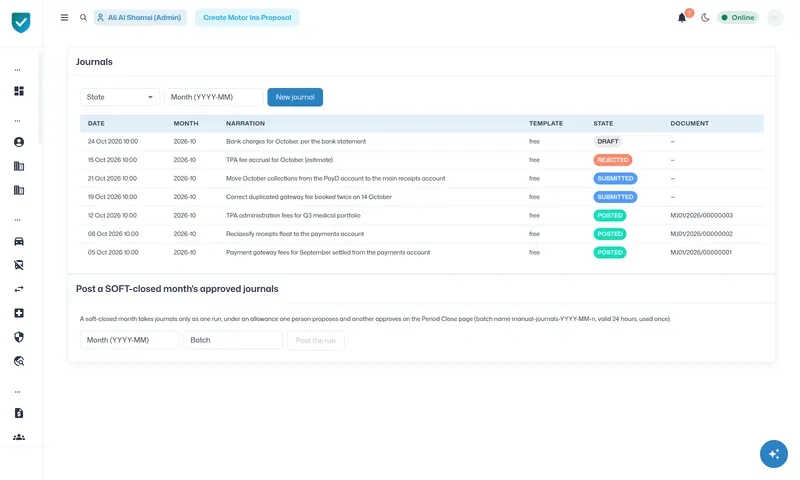Screen dimensions: 800x480
Task: Click date 19 Oct 2026 10:00
Action: (x=112, y=197)
